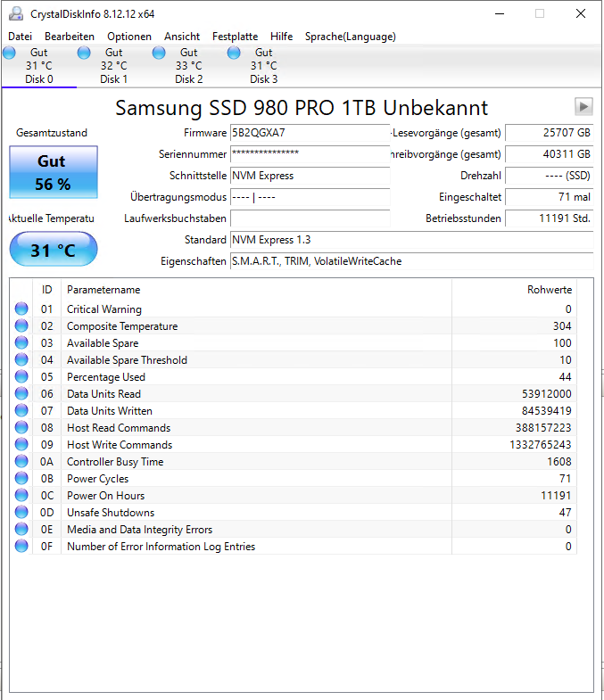Image resolution: width=604 pixels, height=700 pixels.
Task: Click status orb next to Available Spare Threshold
Action: (x=21, y=359)
